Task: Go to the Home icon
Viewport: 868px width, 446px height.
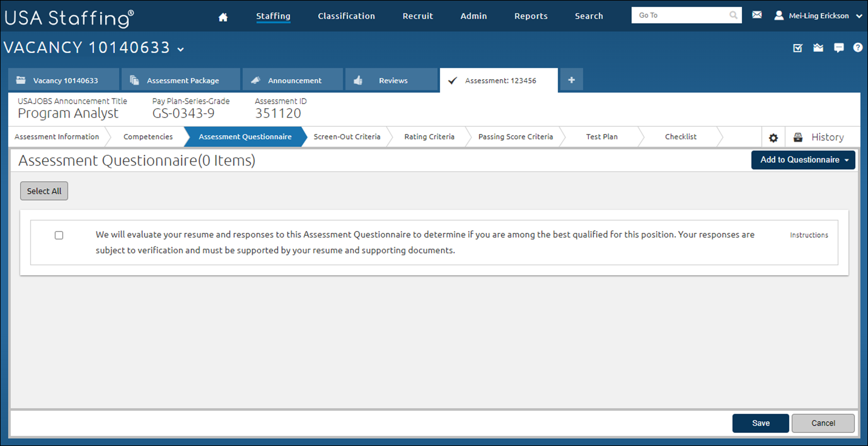Action: (223, 17)
